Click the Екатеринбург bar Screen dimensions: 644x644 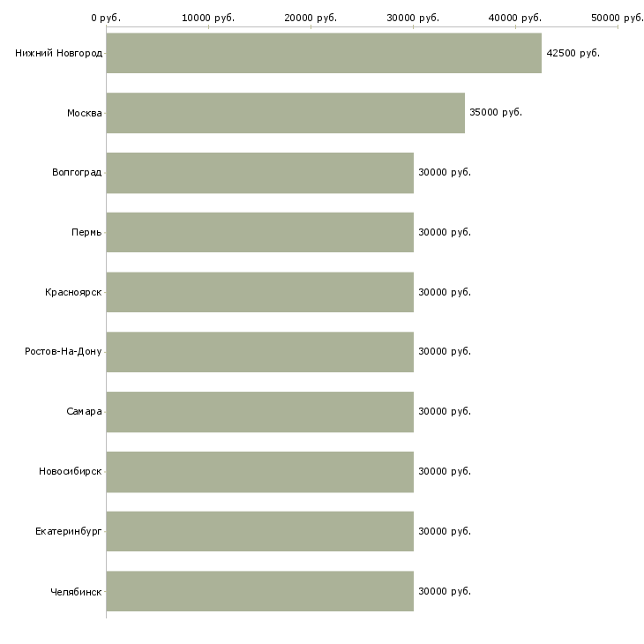click(x=260, y=531)
